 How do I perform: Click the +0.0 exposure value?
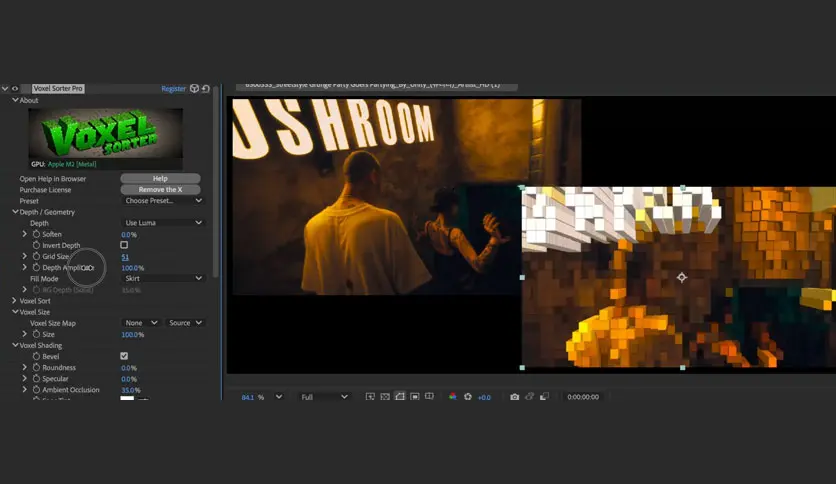pyautogui.click(x=484, y=397)
